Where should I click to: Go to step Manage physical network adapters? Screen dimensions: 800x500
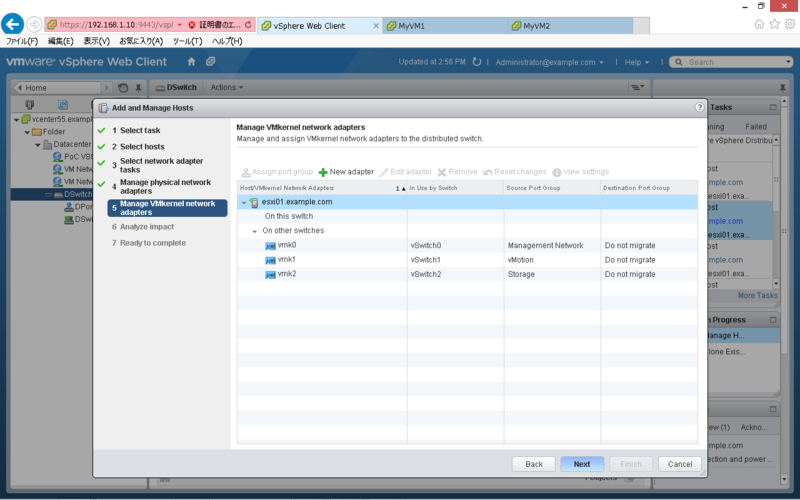point(161,186)
